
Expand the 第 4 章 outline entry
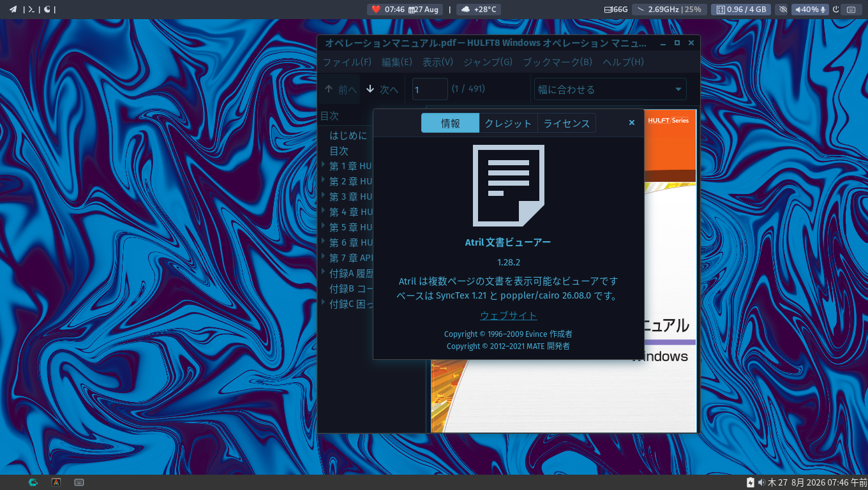(324, 211)
